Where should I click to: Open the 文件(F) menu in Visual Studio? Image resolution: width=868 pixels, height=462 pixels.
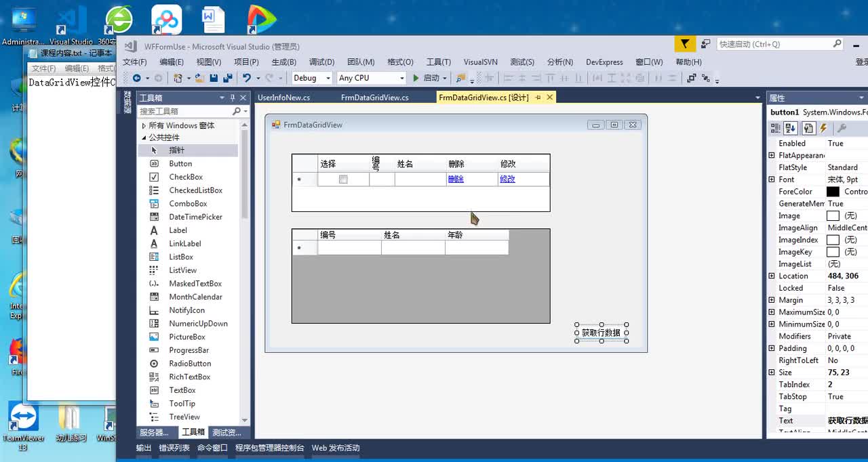pyautogui.click(x=135, y=62)
